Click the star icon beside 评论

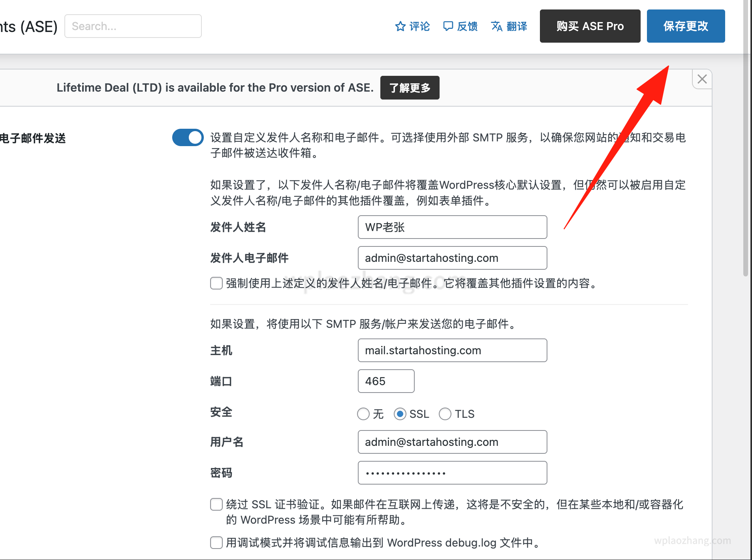click(x=400, y=26)
